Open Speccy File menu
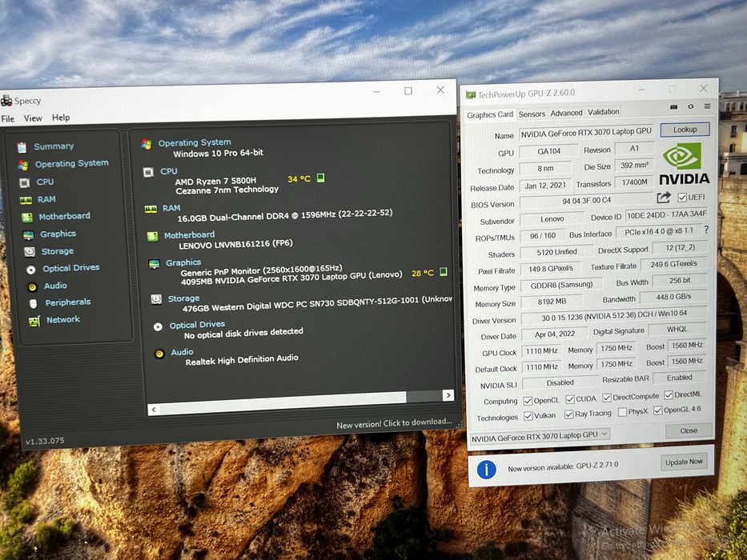Screen dimensions: 747x560 [x=8, y=119]
